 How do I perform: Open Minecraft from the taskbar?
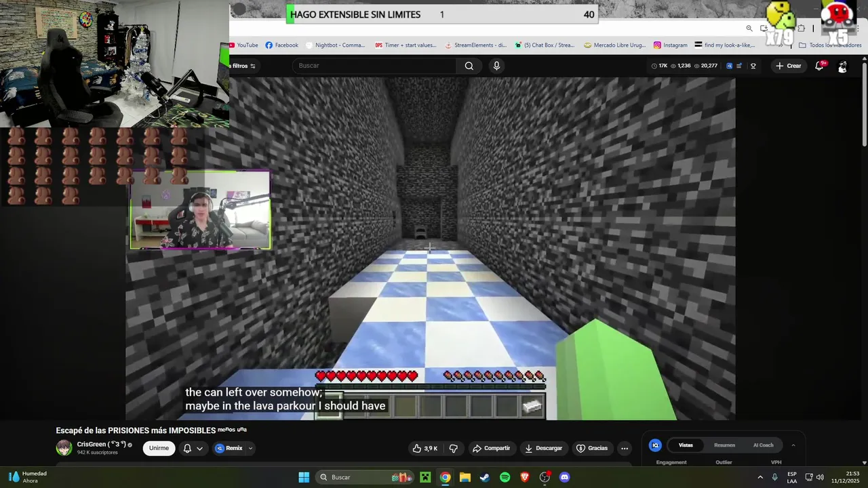pyautogui.click(x=425, y=477)
